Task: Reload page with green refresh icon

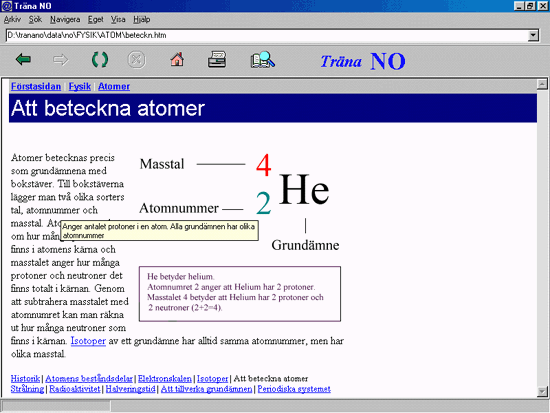Action: pyautogui.click(x=100, y=60)
